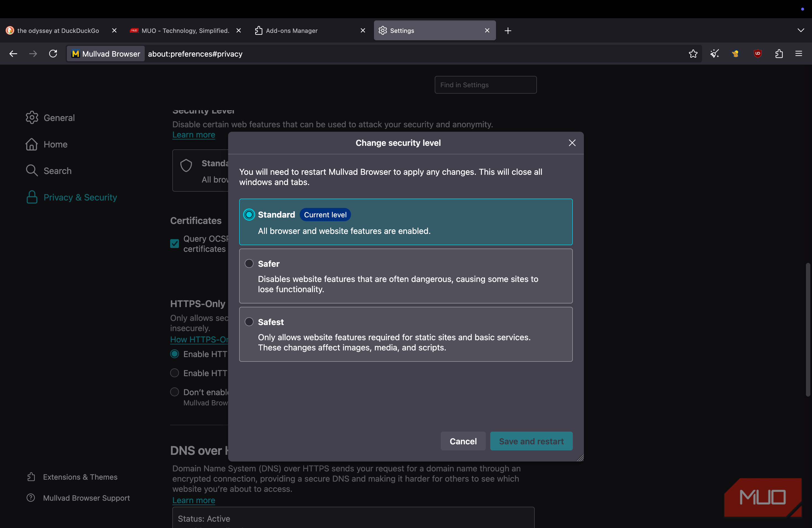Open the Search settings category

click(x=57, y=171)
